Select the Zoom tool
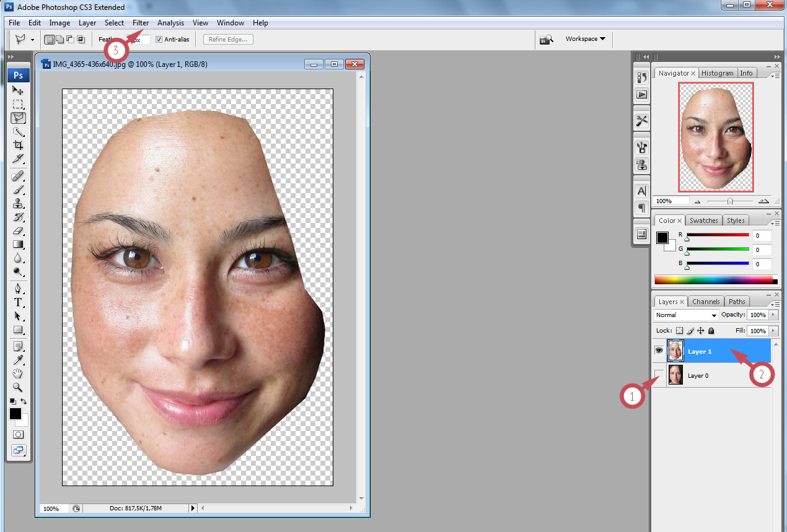The height and width of the screenshot is (532, 787). coord(18,387)
